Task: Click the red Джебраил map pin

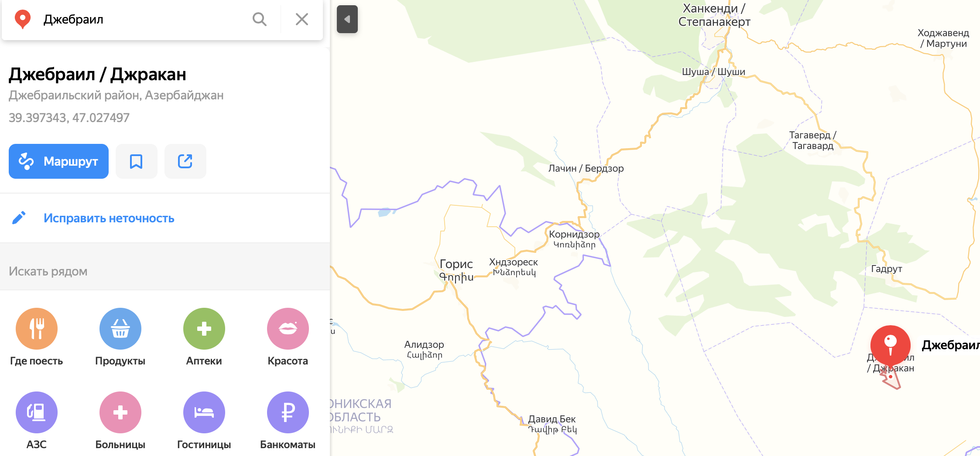Action: point(890,346)
